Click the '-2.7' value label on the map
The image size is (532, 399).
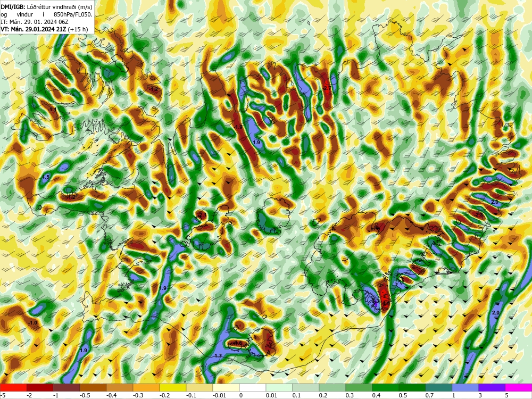327,88
